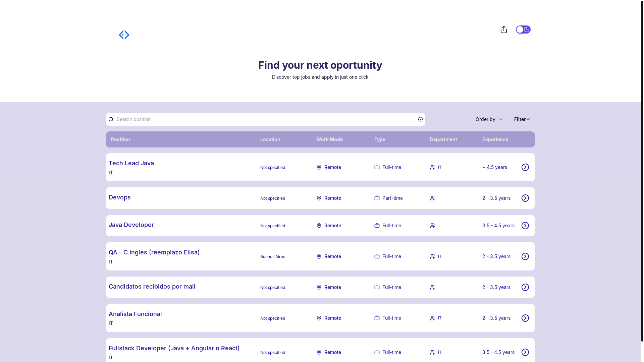This screenshot has width=644, height=362.
Task: Click briefcase icon in Java Developer row
Action: (377, 226)
